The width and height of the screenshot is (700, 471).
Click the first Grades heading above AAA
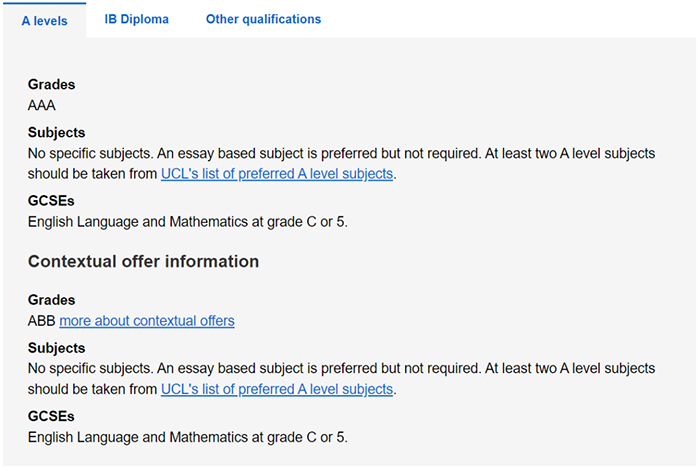[x=51, y=85]
